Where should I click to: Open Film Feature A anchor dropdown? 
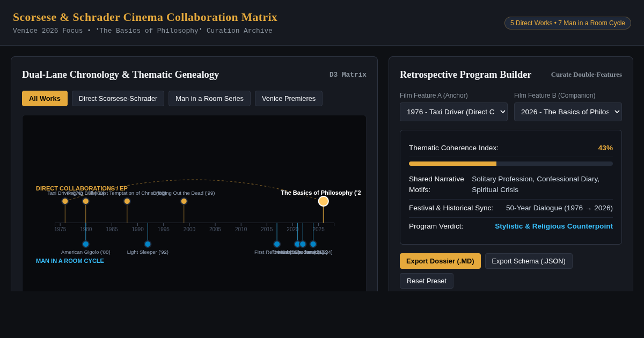click(x=453, y=112)
